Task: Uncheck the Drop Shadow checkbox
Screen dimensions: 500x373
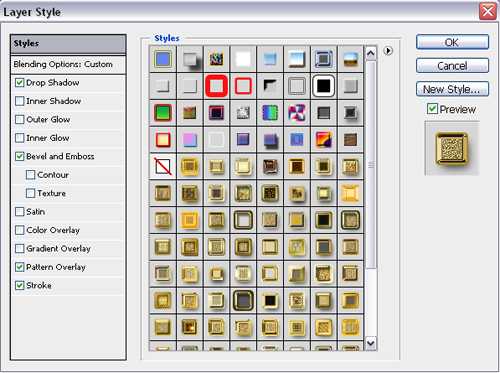Action: [x=20, y=82]
